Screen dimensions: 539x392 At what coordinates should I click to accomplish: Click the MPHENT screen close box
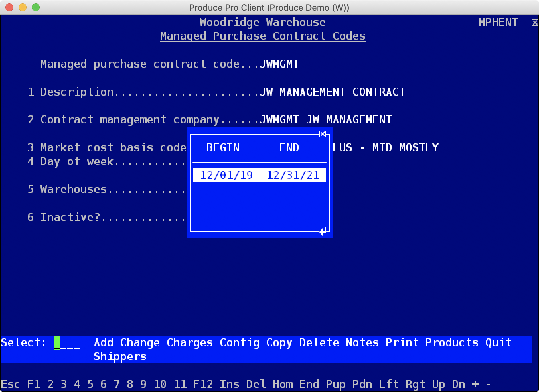[x=535, y=23]
